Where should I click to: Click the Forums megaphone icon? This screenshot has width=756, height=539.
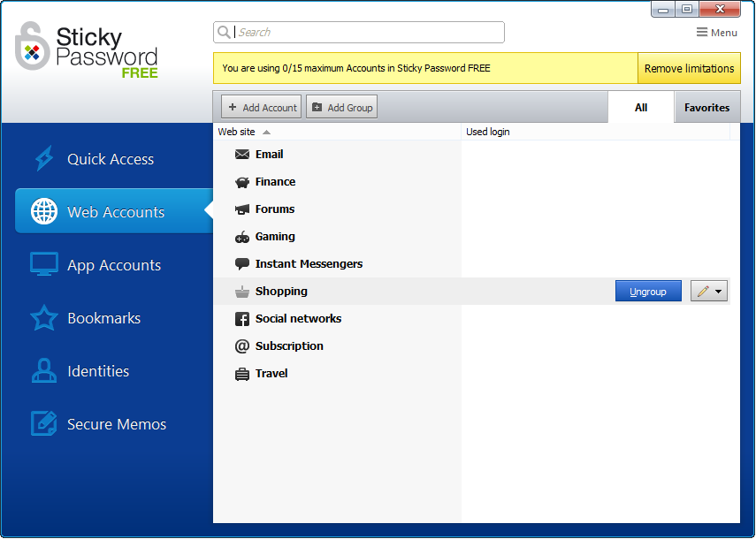tap(242, 209)
